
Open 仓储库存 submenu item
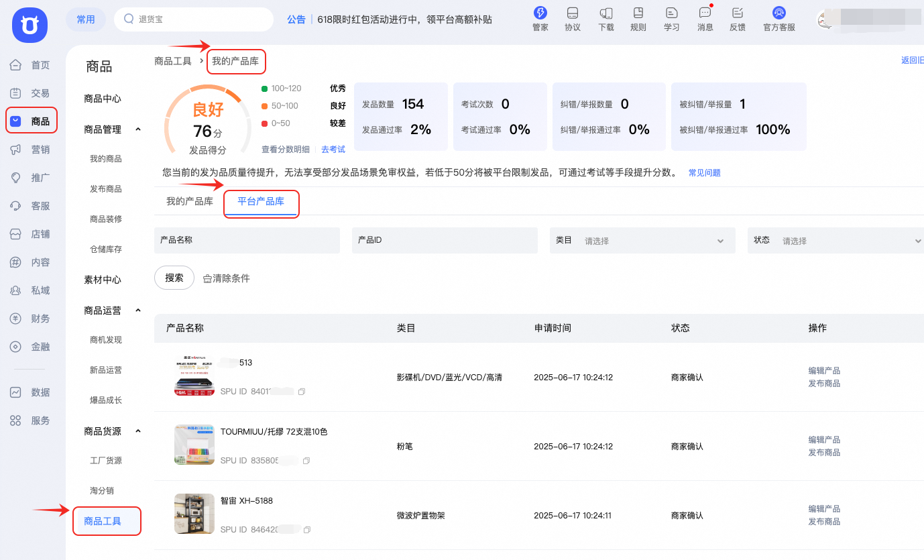click(x=106, y=249)
